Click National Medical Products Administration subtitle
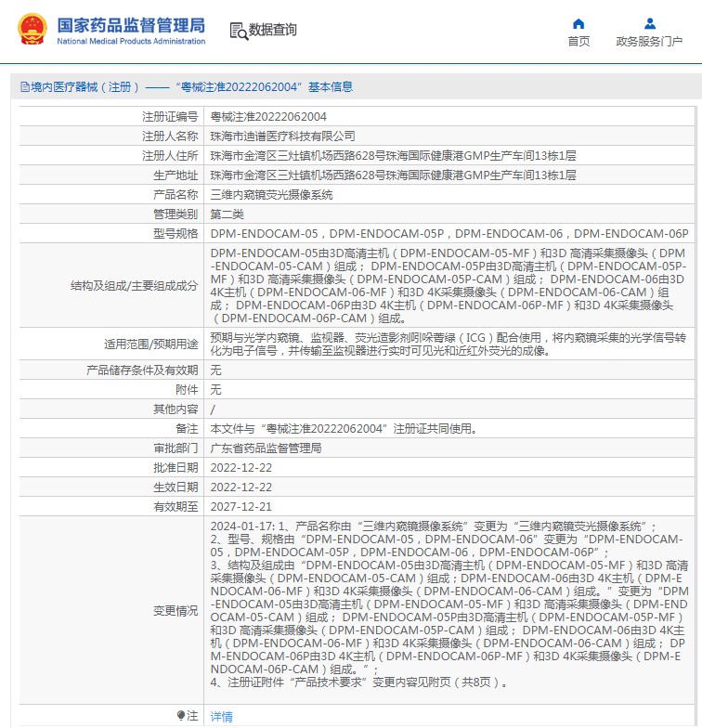This screenshot has height=728, width=702. point(131,41)
